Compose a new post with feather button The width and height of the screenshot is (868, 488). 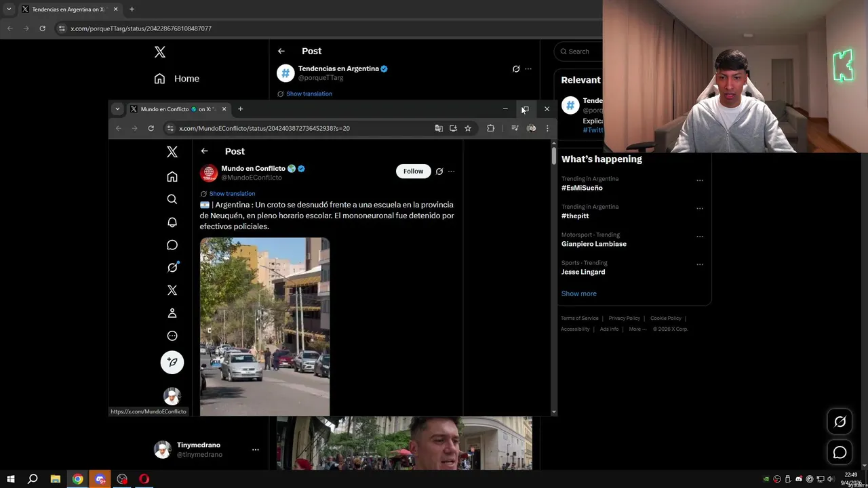(172, 362)
